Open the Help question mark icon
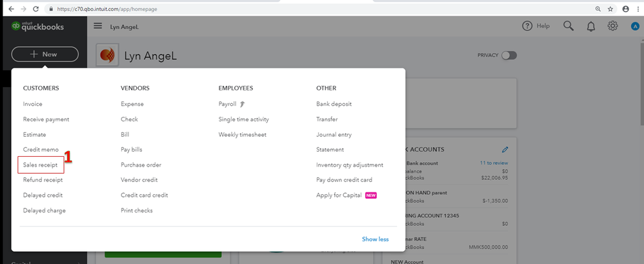The height and width of the screenshot is (264, 644). 527,26
